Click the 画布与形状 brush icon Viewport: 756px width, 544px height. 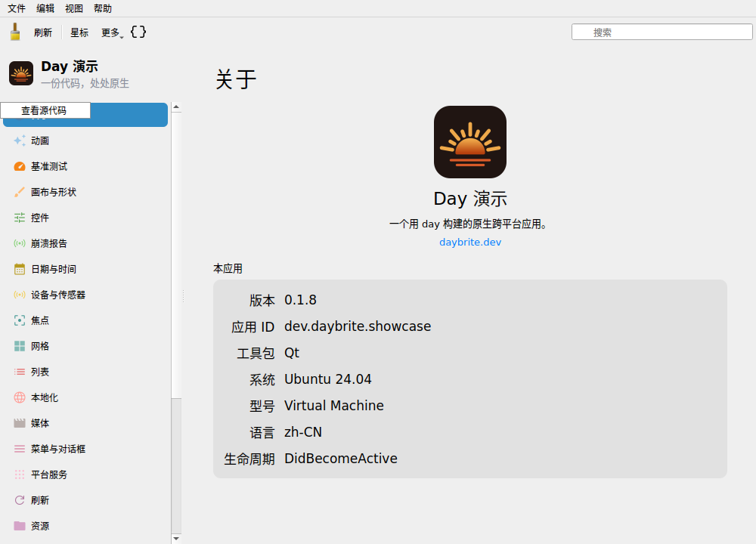point(20,192)
